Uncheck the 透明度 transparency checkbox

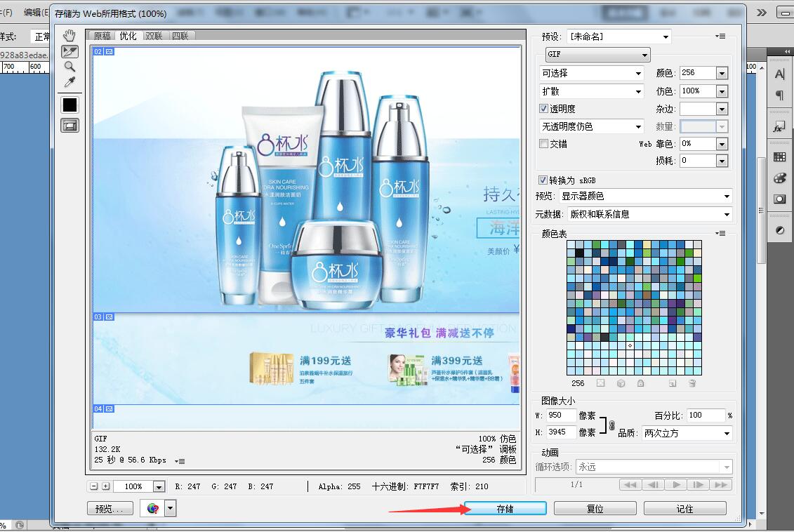(543, 109)
